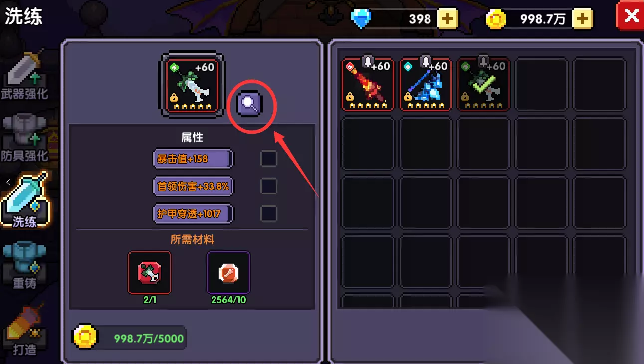Open the 重铸 tab

pyautogui.click(x=25, y=265)
